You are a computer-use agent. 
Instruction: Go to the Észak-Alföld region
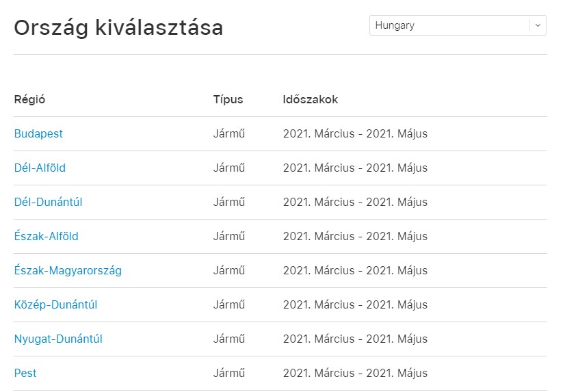pos(46,237)
